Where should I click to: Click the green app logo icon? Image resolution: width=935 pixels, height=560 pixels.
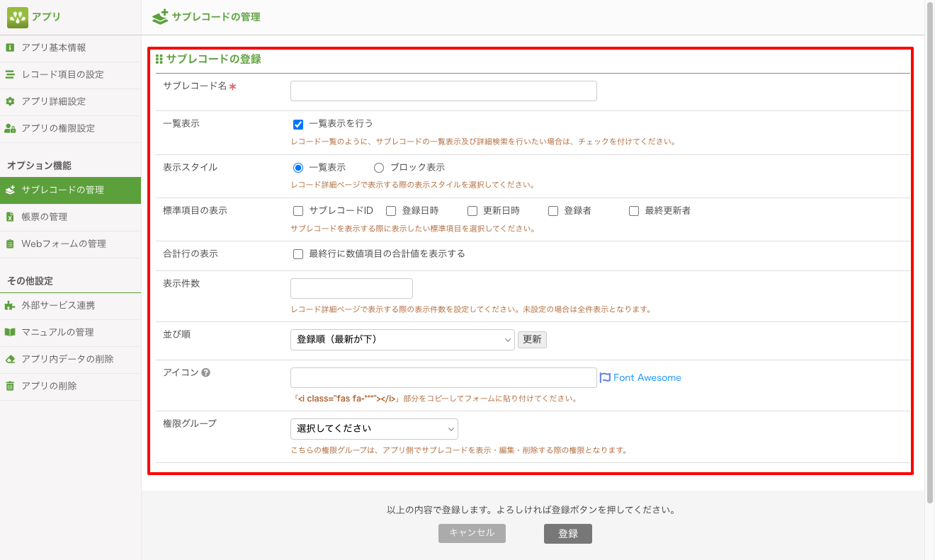click(x=18, y=17)
